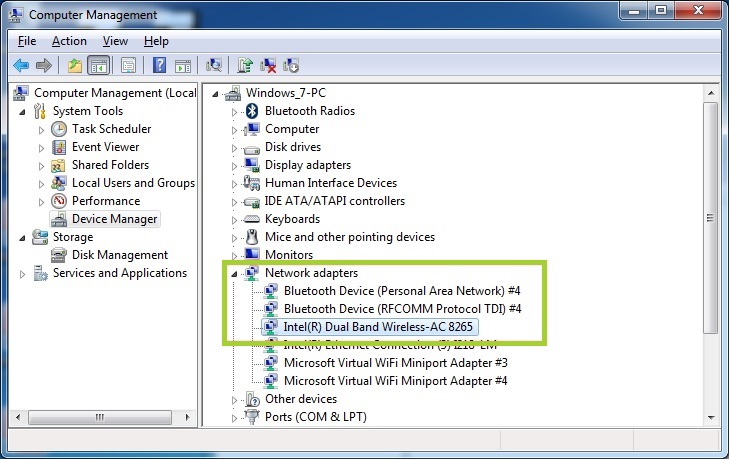Collapse the Network adapters category
Image resolution: width=729 pixels, height=459 pixels.
pos(234,274)
